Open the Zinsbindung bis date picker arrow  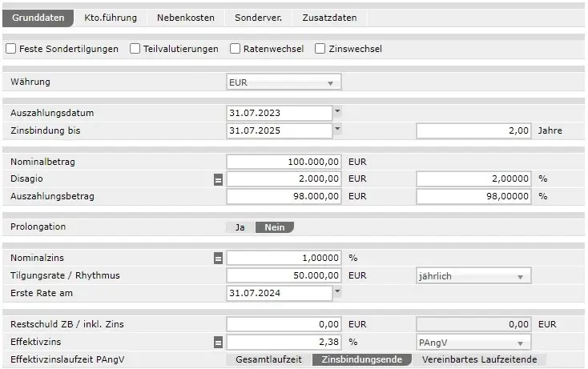[x=337, y=129]
